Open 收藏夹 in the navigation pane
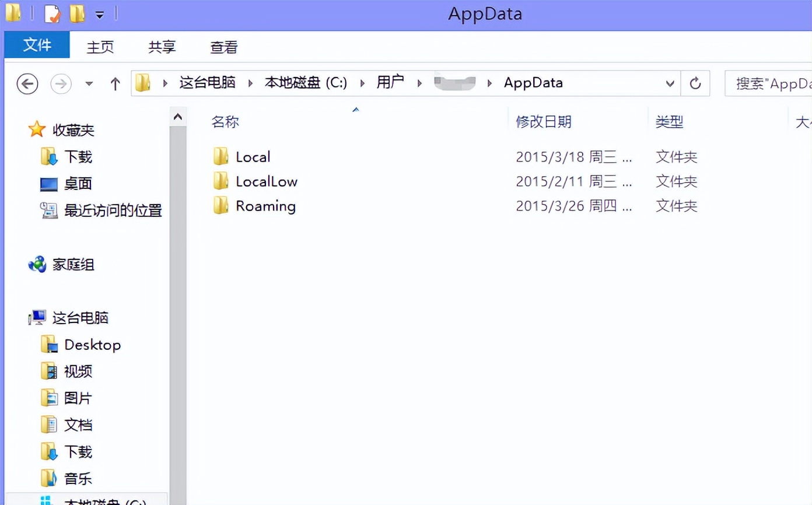The height and width of the screenshot is (505, 812). tap(73, 130)
